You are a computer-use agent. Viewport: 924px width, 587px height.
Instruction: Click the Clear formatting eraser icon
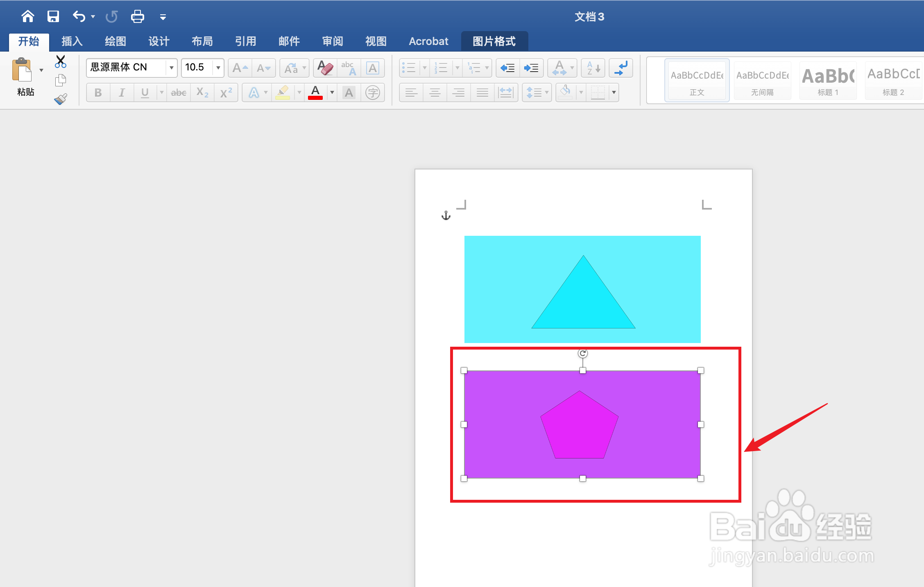pyautogui.click(x=325, y=68)
